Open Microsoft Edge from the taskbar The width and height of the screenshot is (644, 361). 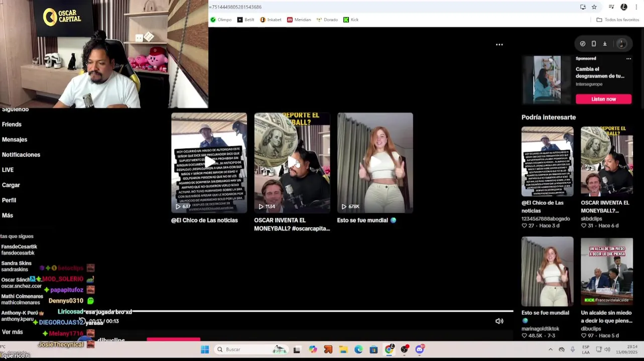(358, 349)
